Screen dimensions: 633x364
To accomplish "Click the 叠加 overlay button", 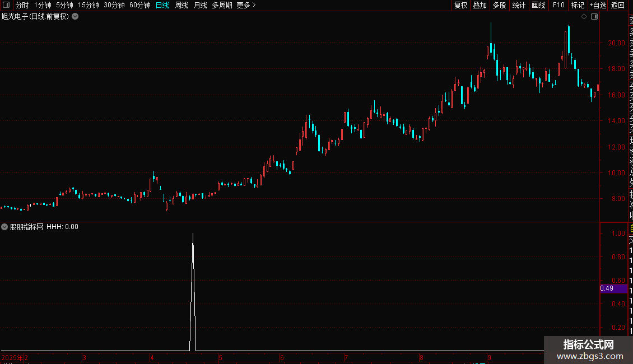I will [x=480, y=5].
